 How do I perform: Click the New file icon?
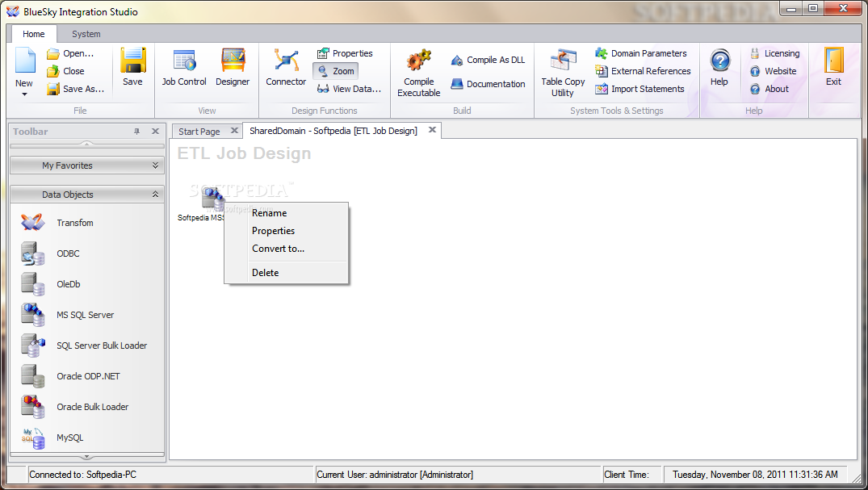click(25, 61)
